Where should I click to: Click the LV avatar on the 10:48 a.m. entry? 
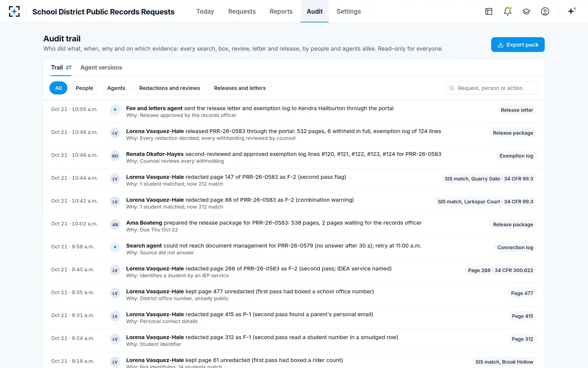click(115, 133)
